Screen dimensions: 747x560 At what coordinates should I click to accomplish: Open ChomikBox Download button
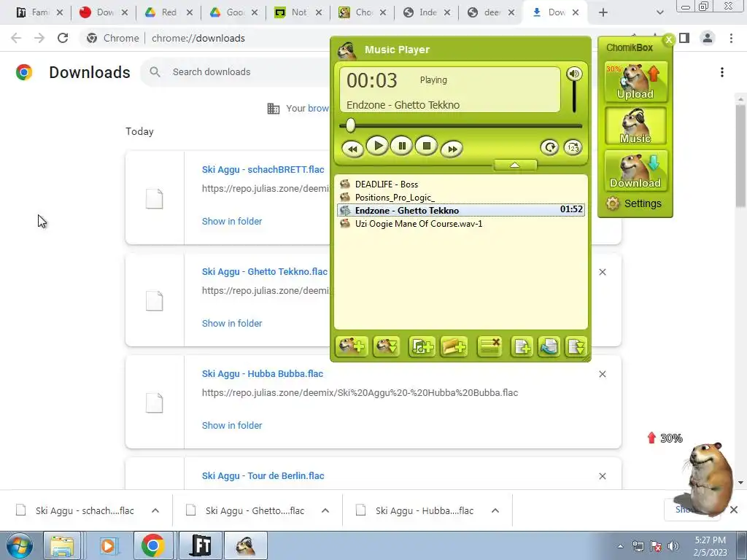[635, 171]
